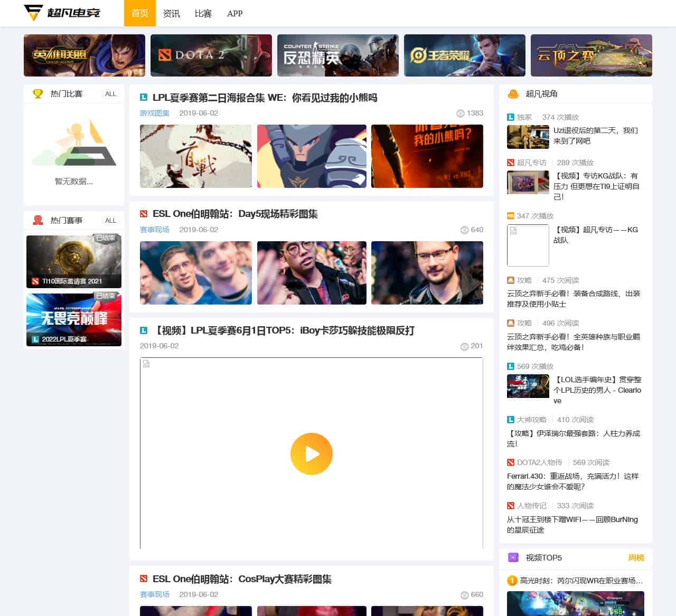Open the 我的小熊吗 orange poster thumbnail
Image resolution: width=676 pixels, height=616 pixels.
(427, 156)
